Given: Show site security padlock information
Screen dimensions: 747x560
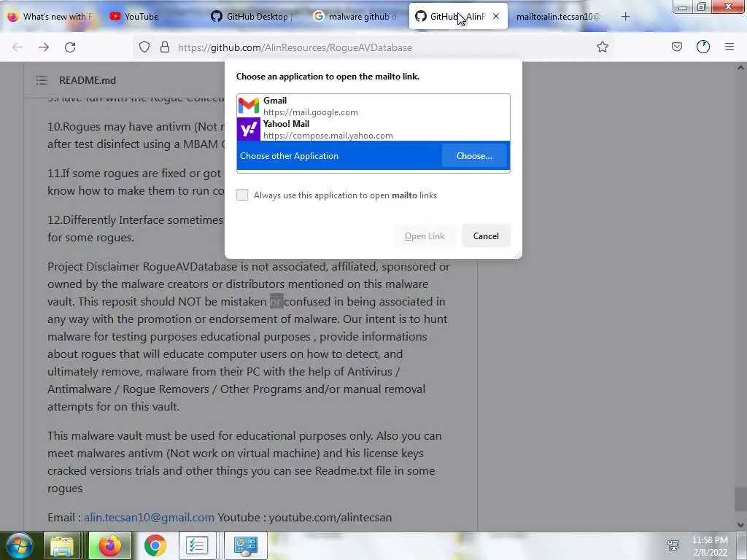Looking at the screenshot, I should (165, 47).
